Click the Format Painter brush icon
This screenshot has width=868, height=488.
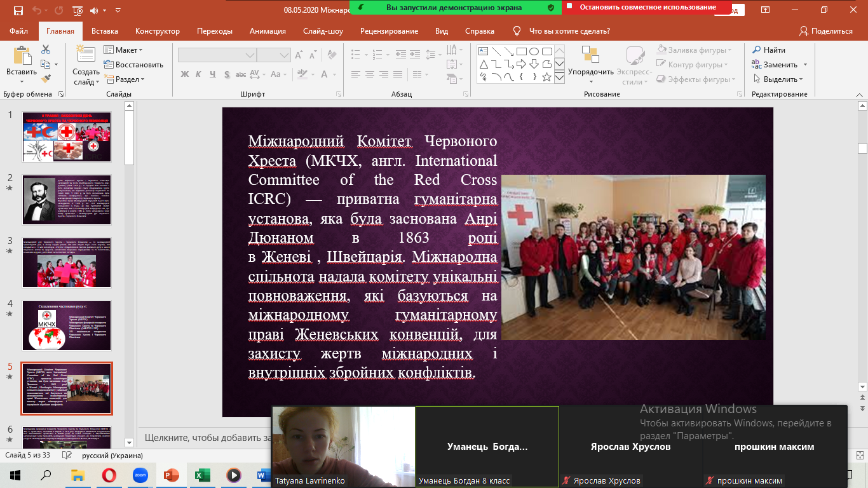pos(46,79)
